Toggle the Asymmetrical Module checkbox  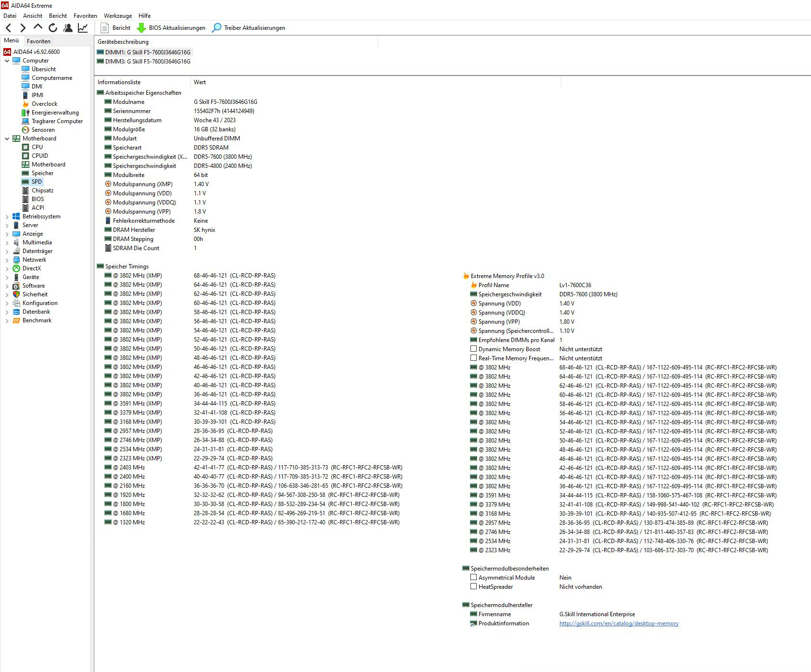473,577
